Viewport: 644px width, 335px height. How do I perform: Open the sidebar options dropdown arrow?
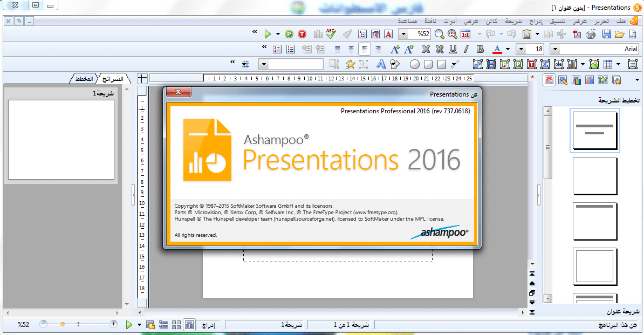pos(637,80)
